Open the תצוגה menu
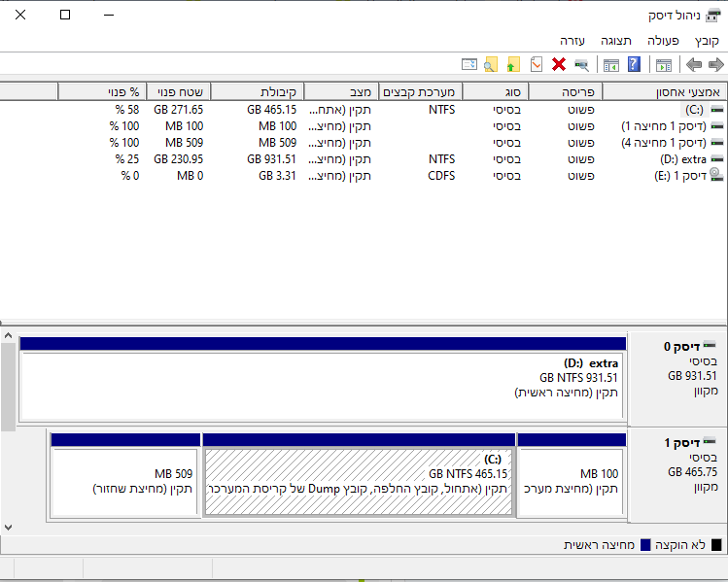This screenshot has width=728, height=582. (x=615, y=41)
